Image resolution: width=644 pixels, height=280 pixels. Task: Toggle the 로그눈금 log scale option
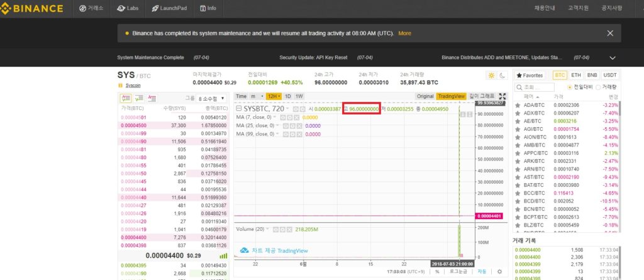457,272
